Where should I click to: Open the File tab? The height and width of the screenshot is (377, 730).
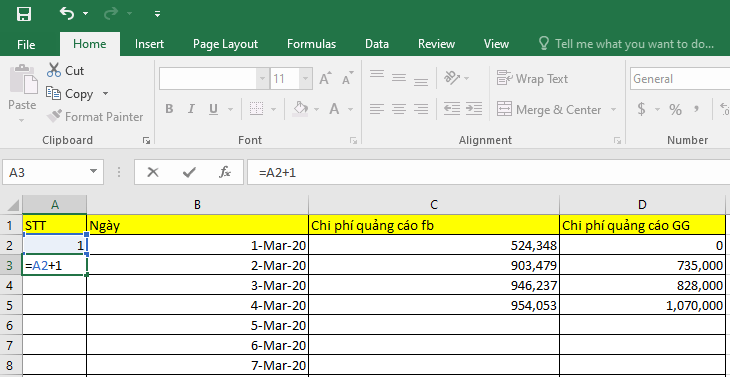(x=26, y=44)
